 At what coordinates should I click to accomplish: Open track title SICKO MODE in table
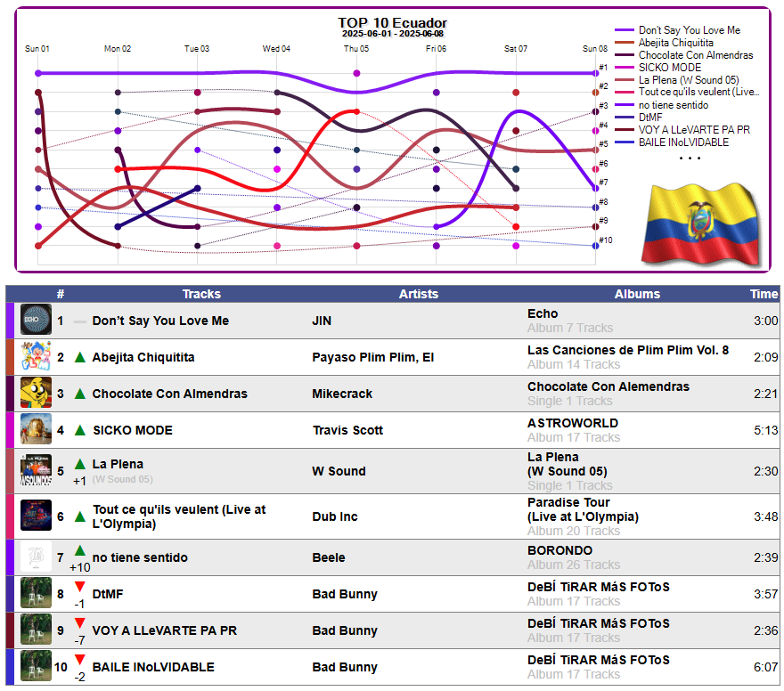coord(133,430)
